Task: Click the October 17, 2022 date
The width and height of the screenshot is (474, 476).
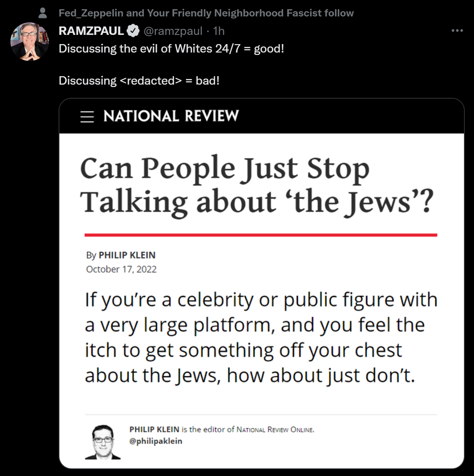Action: tap(121, 269)
